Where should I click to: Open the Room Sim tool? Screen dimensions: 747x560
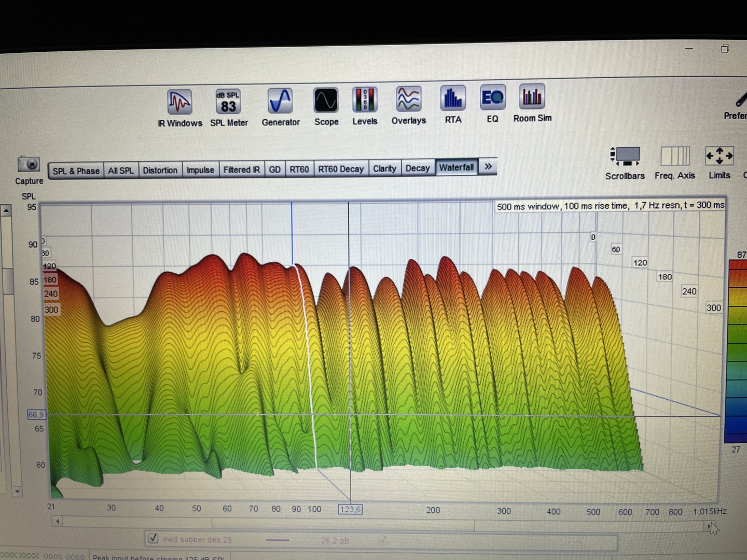[532, 103]
